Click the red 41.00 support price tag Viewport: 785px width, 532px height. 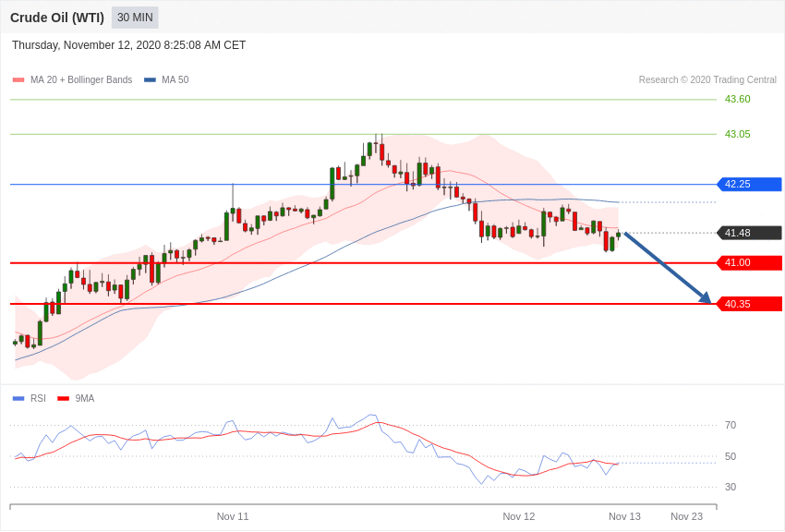coord(750,262)
